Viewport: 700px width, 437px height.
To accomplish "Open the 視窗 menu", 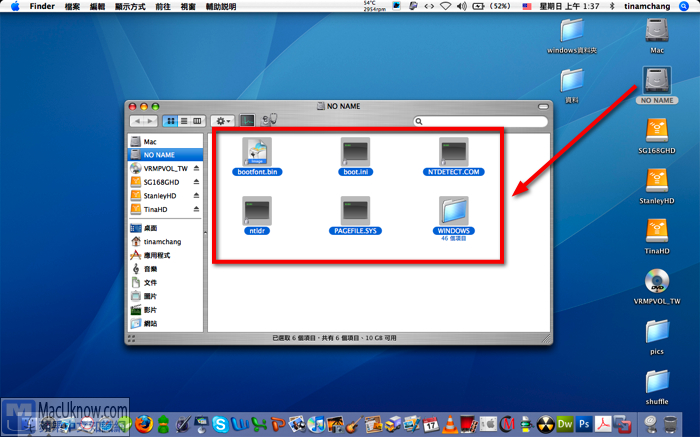I will click(x=188, y=6).
